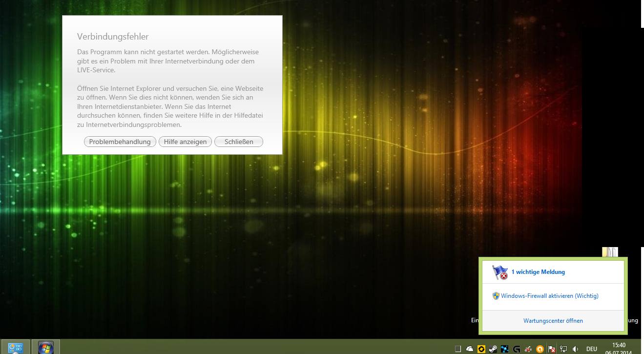Open Wartungscenter öffnen link
The height and width of the screenshot is (354, 644).
coord(553,321)
